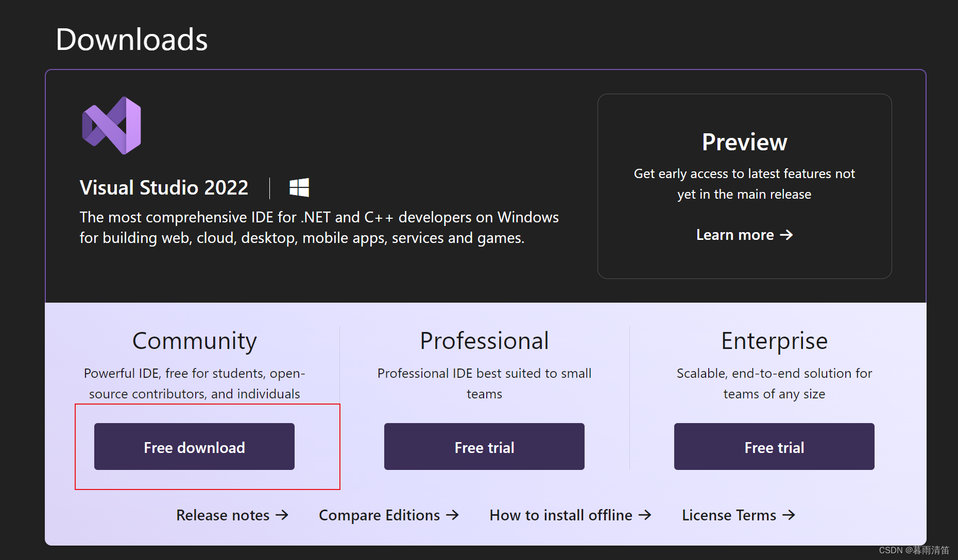Click the arrow icon beside License Terms
Screen dimensions: 958x560
click(x=789, y=515)
